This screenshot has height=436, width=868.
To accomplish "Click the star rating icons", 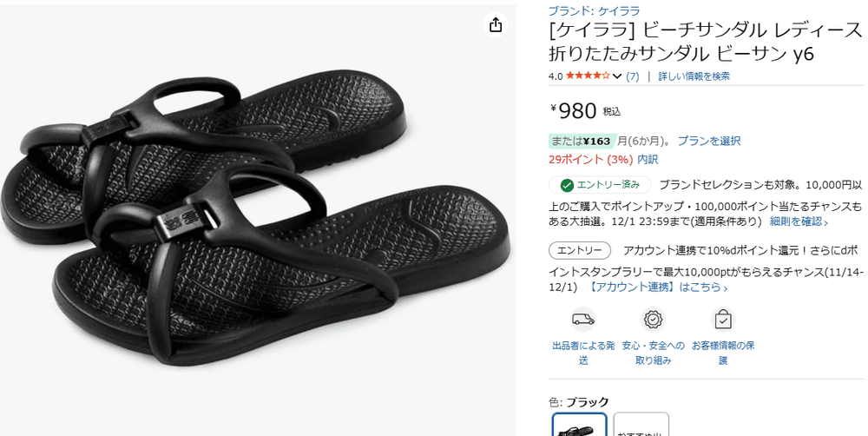I will (588, 76).
